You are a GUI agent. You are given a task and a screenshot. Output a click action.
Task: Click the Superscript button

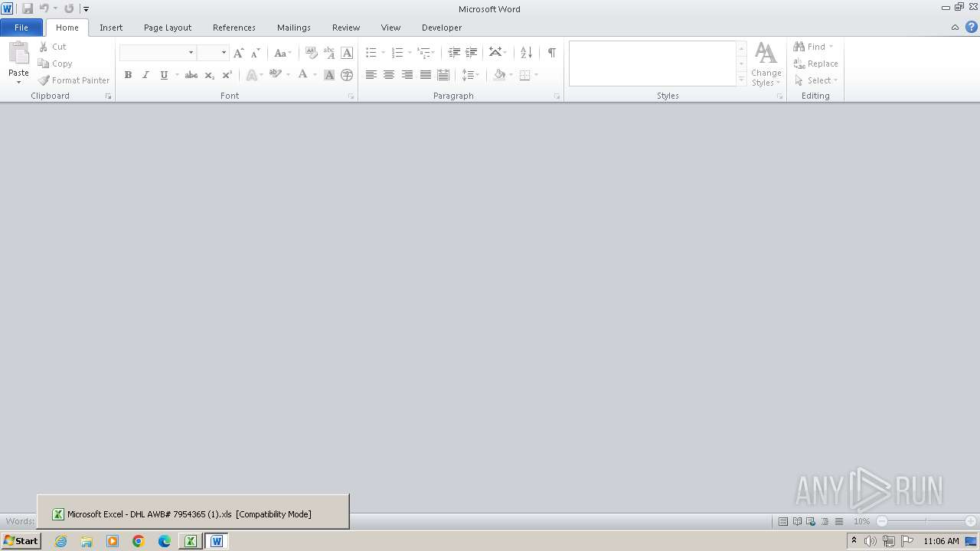tap(227, 75)
